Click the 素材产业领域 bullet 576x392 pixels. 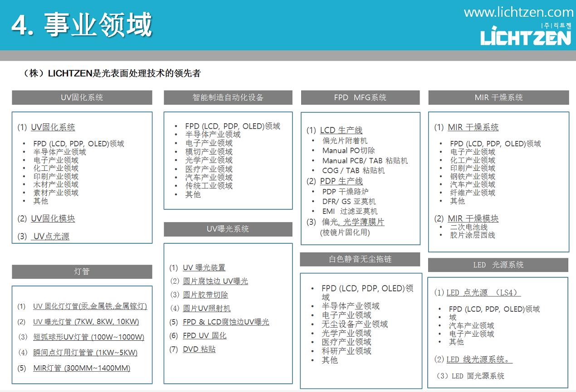56,193
